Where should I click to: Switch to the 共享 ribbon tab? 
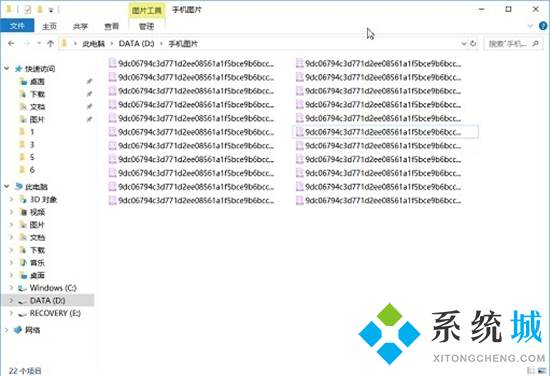[x=80, y=26]
